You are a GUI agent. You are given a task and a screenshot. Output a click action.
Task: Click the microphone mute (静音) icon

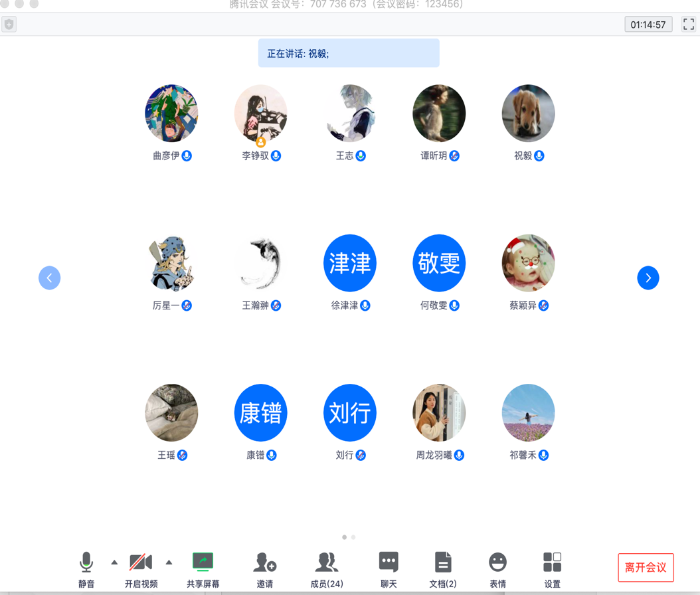[x=86, y=562]
